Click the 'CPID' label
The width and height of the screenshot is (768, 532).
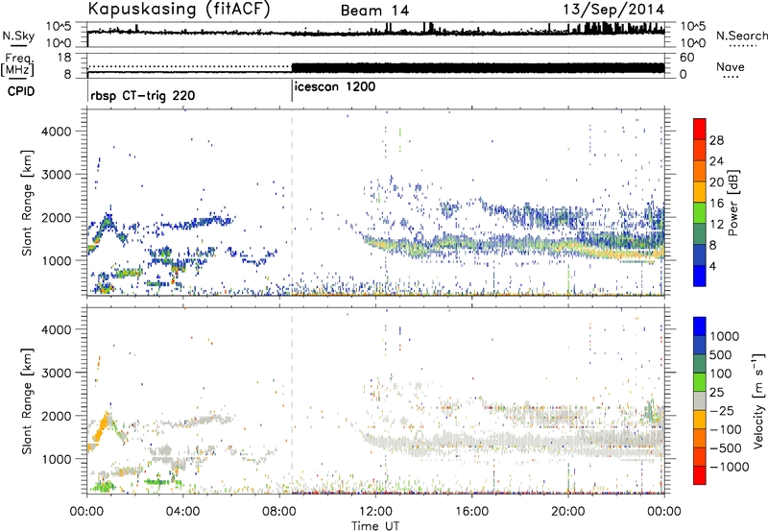(x=21, y=91)
